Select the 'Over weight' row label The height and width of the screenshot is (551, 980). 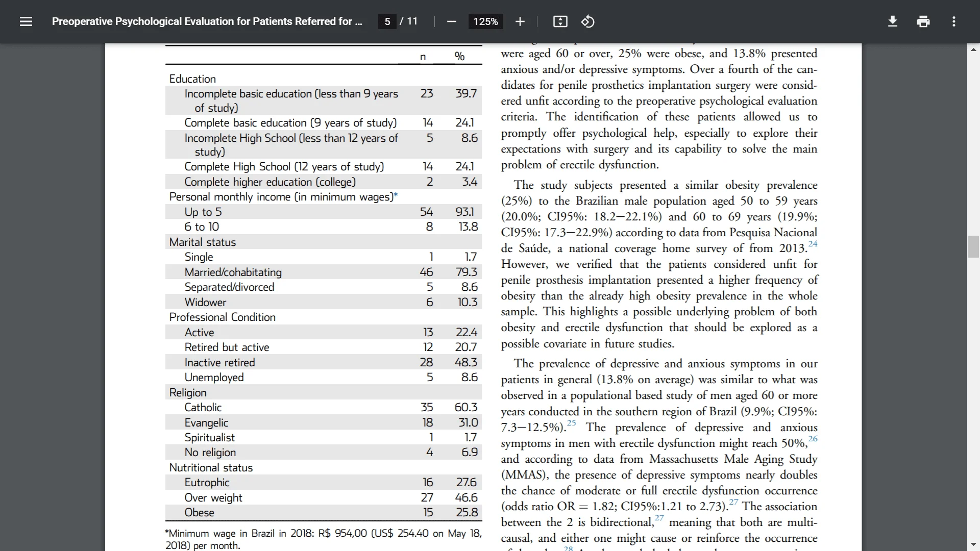(213, 498)
